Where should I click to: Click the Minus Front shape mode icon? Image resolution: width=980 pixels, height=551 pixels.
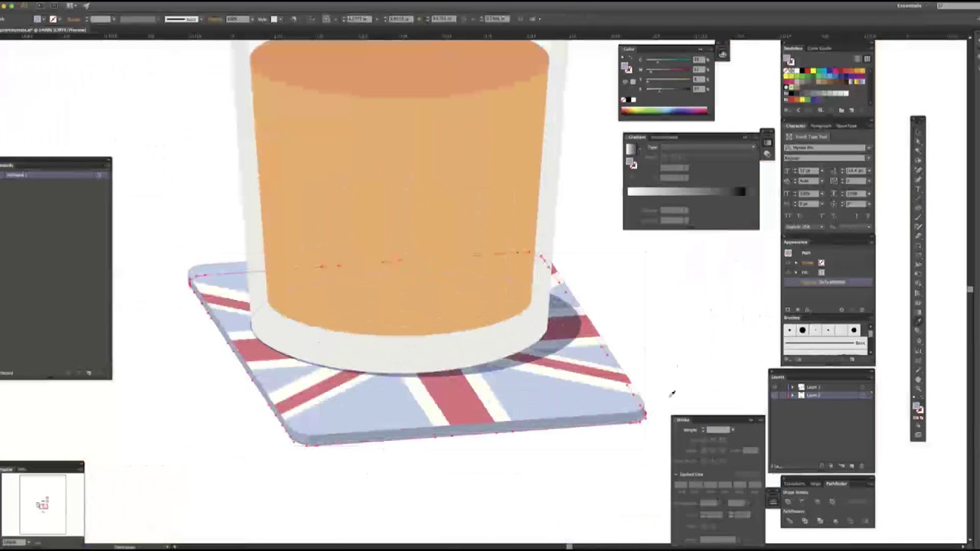pyautogui.click(x=802, y=502)
